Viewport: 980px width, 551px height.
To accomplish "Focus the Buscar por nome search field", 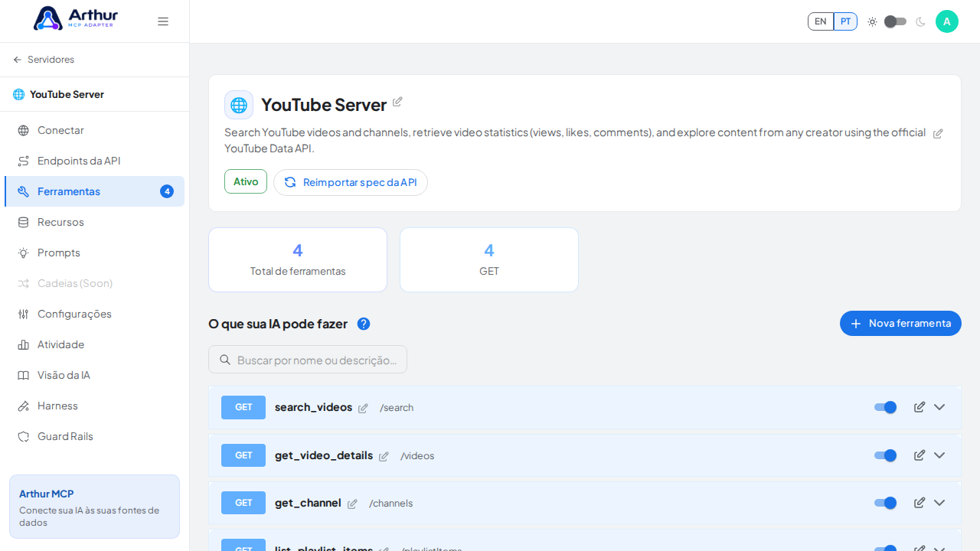I will (308, 360).
